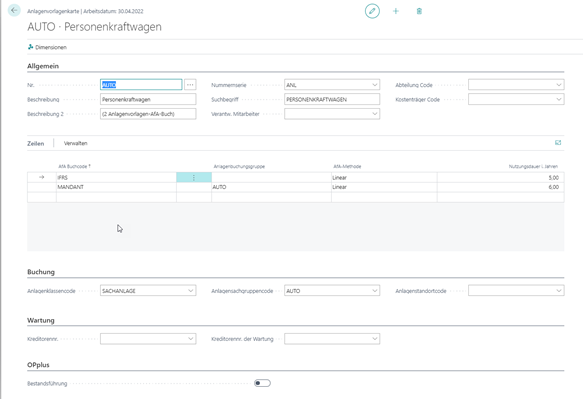Click the AfA-Methode column header
The image size is (583, 399).
click(x=347, y=166)
